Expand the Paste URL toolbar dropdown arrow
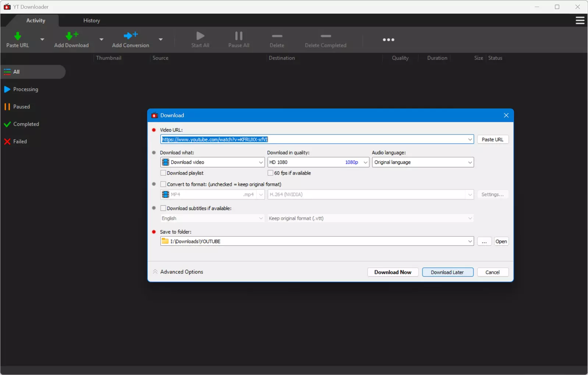The height and width of the screenshot is (375, 588). (x=42, y=39)
